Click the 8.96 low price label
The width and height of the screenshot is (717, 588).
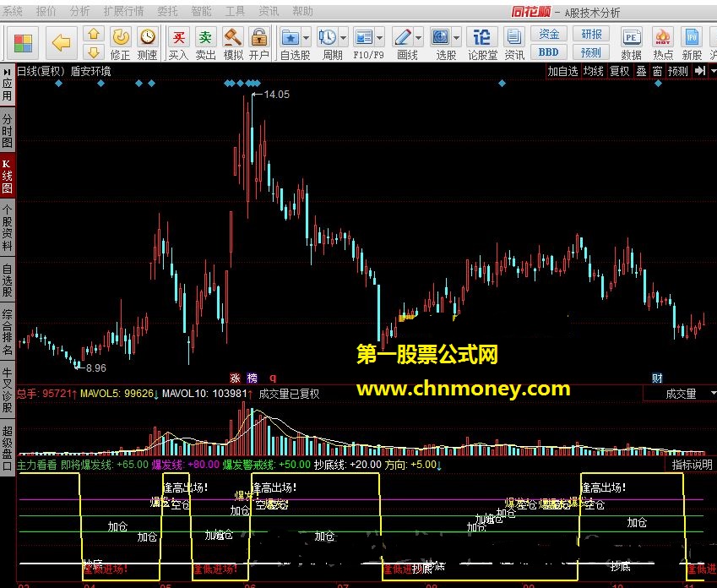click(96, 367)
